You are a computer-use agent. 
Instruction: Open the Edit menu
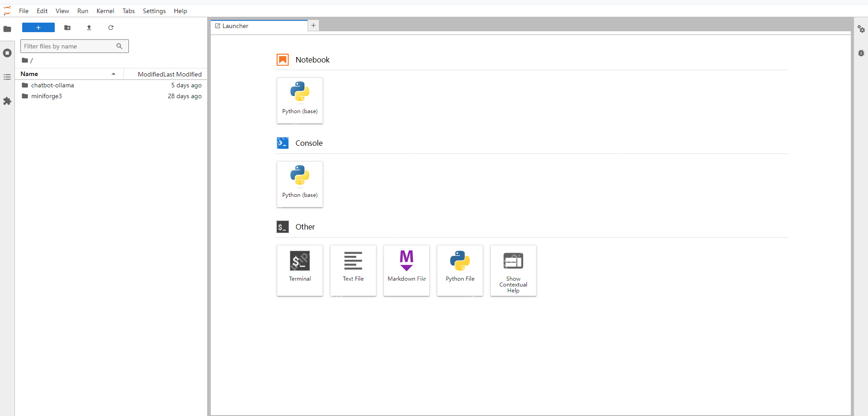(42, 11)
